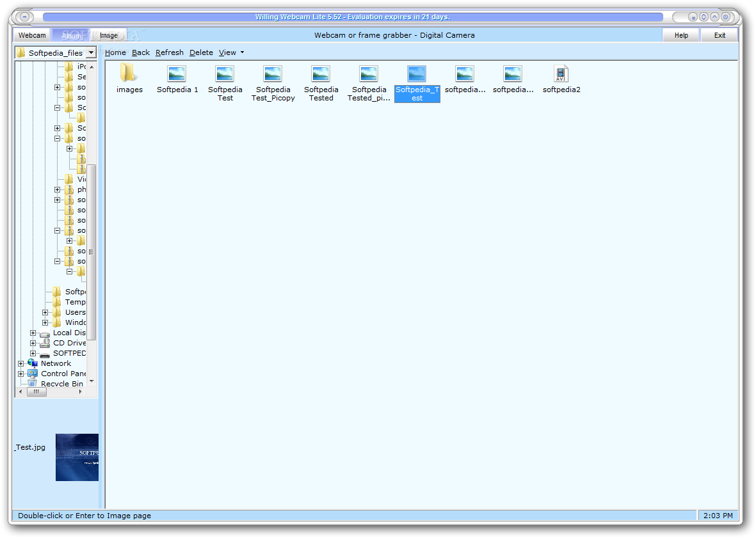
Task: Click the Local Disk drive icon
Action: pos(45,333)
